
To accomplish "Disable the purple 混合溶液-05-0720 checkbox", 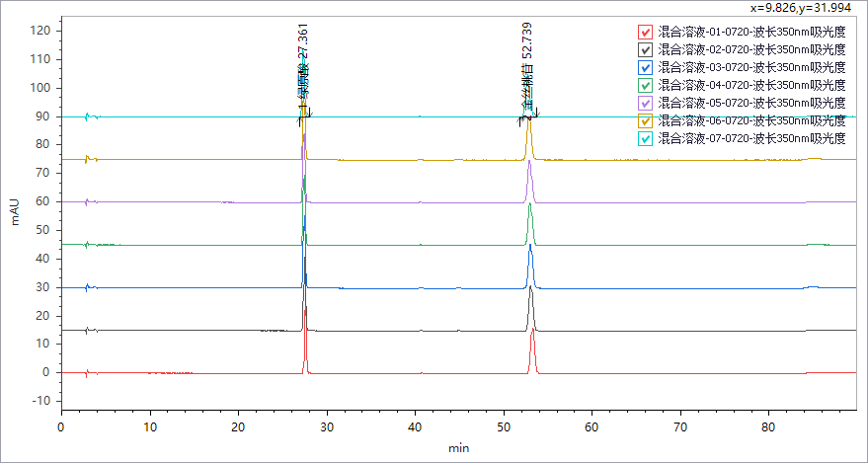I will 645,103.
